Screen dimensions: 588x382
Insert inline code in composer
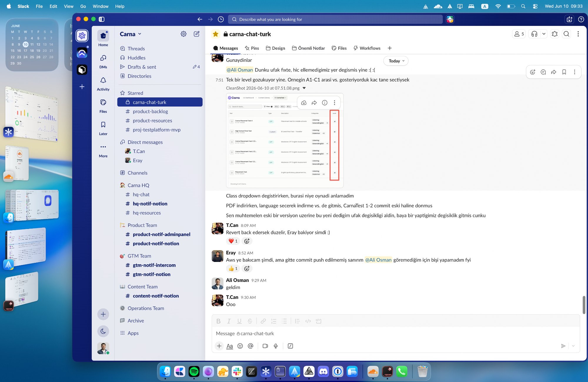(x=308, y=321)
